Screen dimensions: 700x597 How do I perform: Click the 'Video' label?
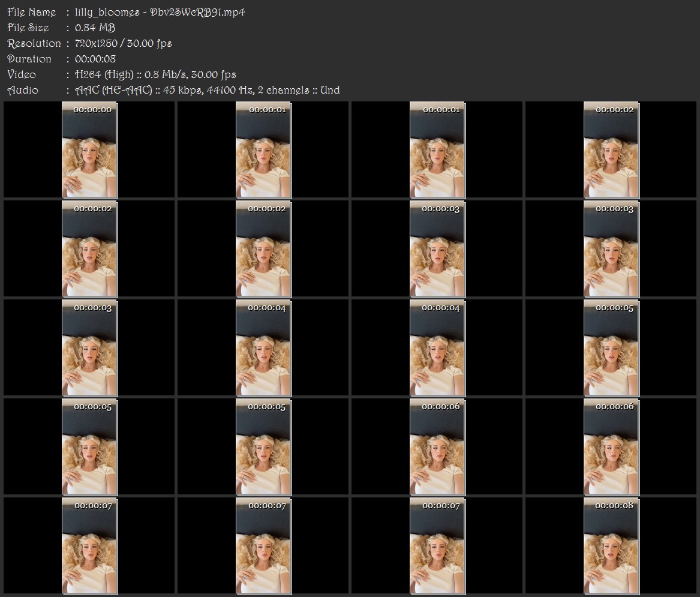pyautogui.click(x=22, y=74)
